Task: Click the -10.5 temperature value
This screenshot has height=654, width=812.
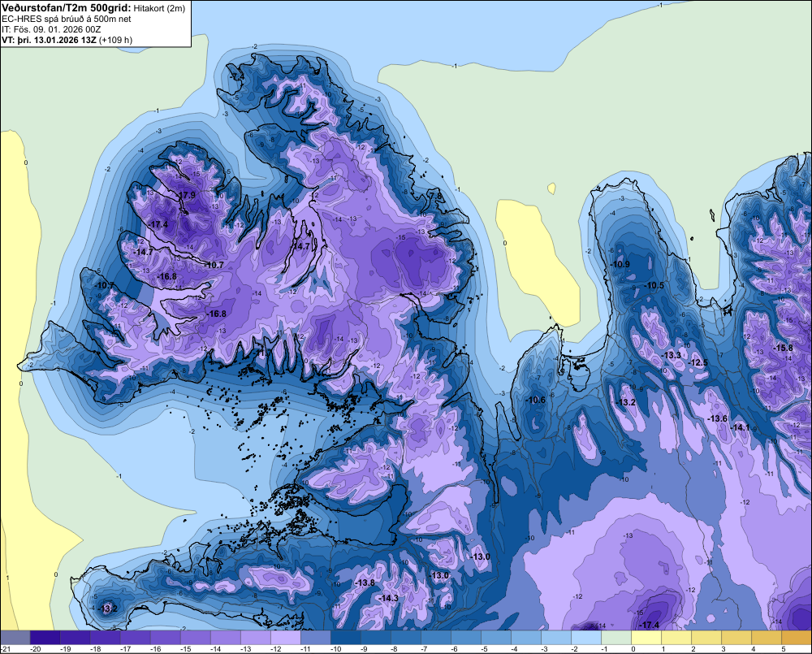Action: [654, 285]
